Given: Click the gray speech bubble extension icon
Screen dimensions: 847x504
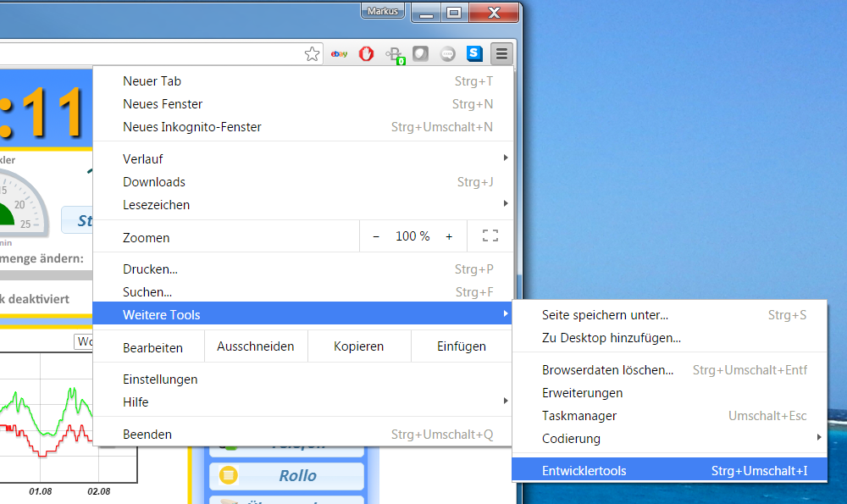Looking at the screenshot, I should [x=448, y=54].
